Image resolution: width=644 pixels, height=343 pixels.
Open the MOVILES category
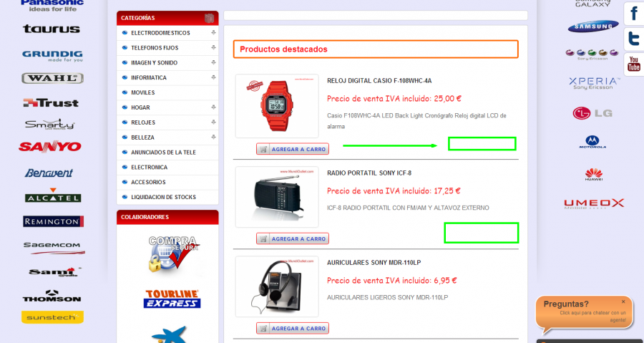pos(142,93)
